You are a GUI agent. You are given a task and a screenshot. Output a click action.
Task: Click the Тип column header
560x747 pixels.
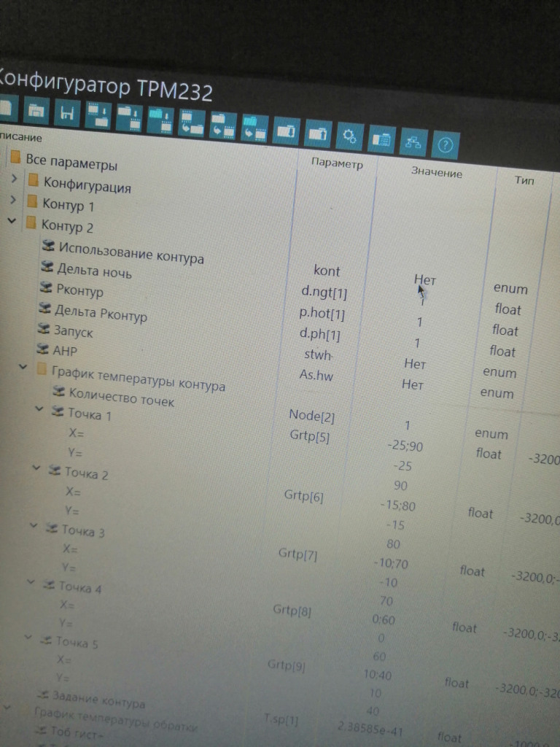(x=524, y=180)
